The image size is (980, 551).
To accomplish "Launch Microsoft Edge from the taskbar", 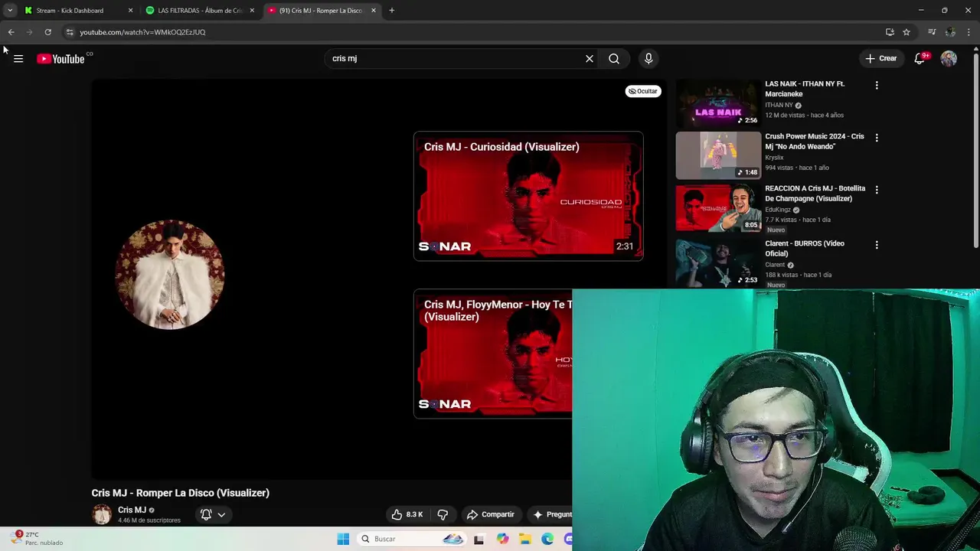I will coord(547,539).
